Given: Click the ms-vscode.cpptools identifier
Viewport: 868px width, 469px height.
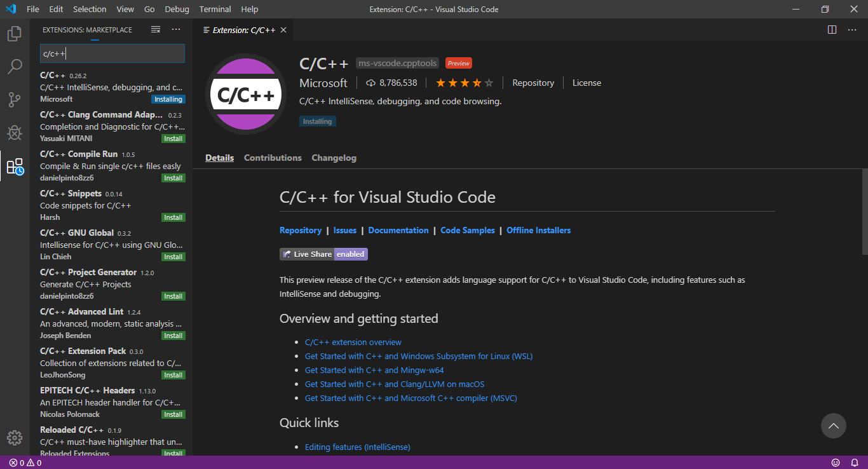Looking at the screenshot, I should click(398, 63).
